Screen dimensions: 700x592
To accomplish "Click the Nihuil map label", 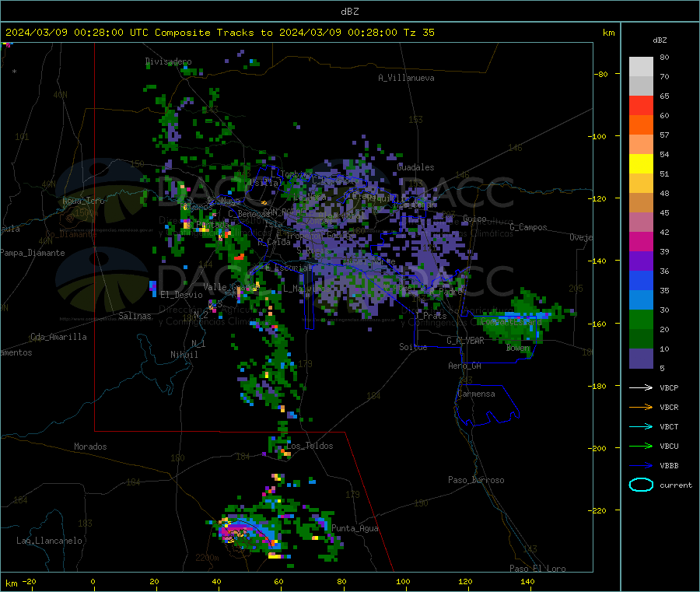I will point(184,355).
